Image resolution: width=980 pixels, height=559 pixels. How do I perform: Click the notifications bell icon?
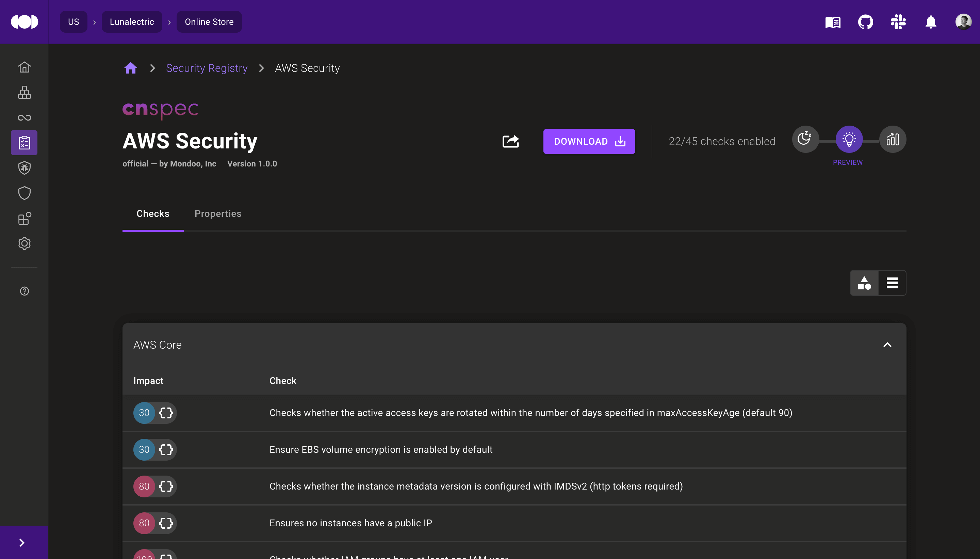(931, 22)
